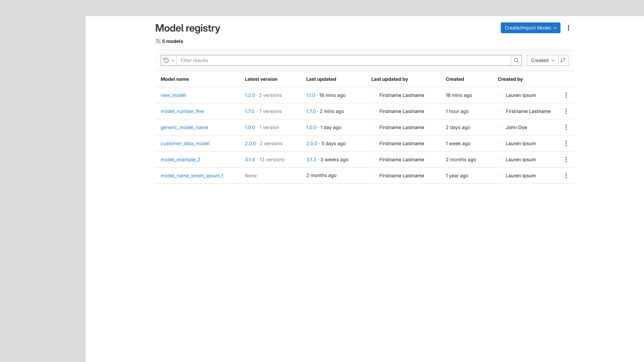
Task: Click the '13 versions' text
Action: [x=272, y=160]
